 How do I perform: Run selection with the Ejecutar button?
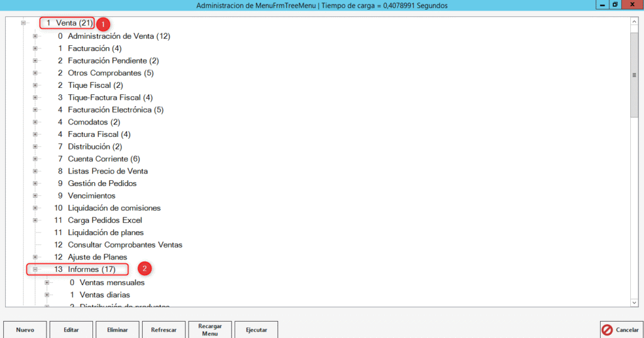tap(257, 329)
